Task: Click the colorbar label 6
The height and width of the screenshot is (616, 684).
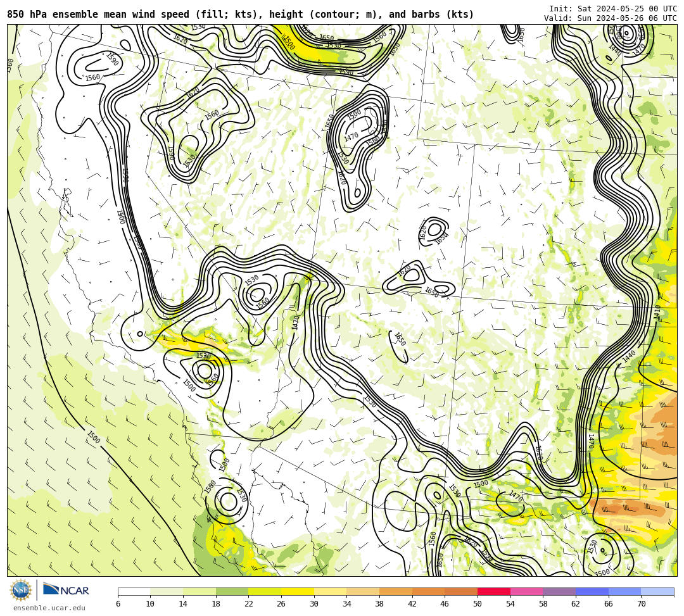Action: (118, 604)
